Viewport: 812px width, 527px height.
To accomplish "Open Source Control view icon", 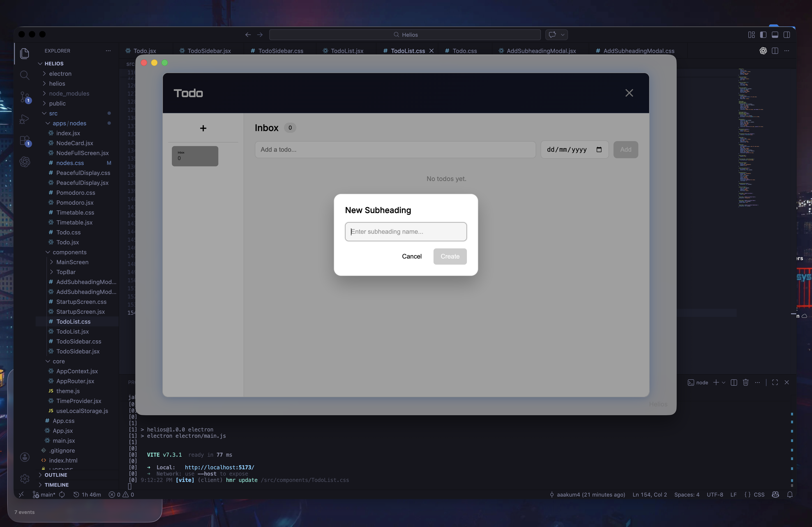I will (25, 97).
